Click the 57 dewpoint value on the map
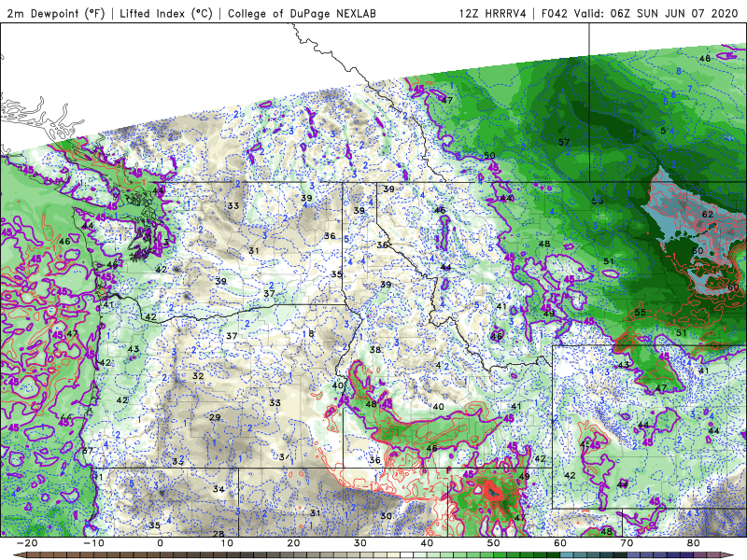 click(564, 142)
